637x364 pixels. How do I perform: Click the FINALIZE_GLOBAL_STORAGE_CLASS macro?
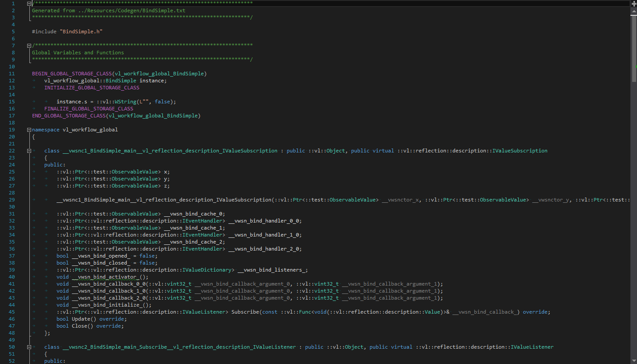coord(89,109)
